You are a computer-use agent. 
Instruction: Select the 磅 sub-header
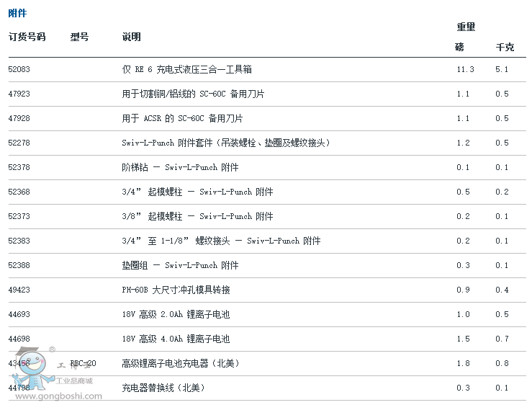pos(459,47)
